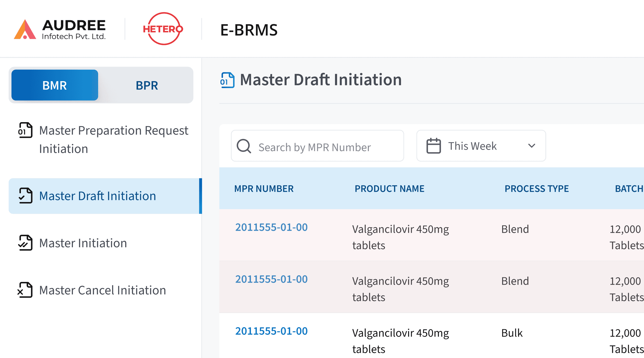Viewport: 644px width, 358px height.
Task: Click the Master Cancel Initiation icon
Action: coord(25,290)
